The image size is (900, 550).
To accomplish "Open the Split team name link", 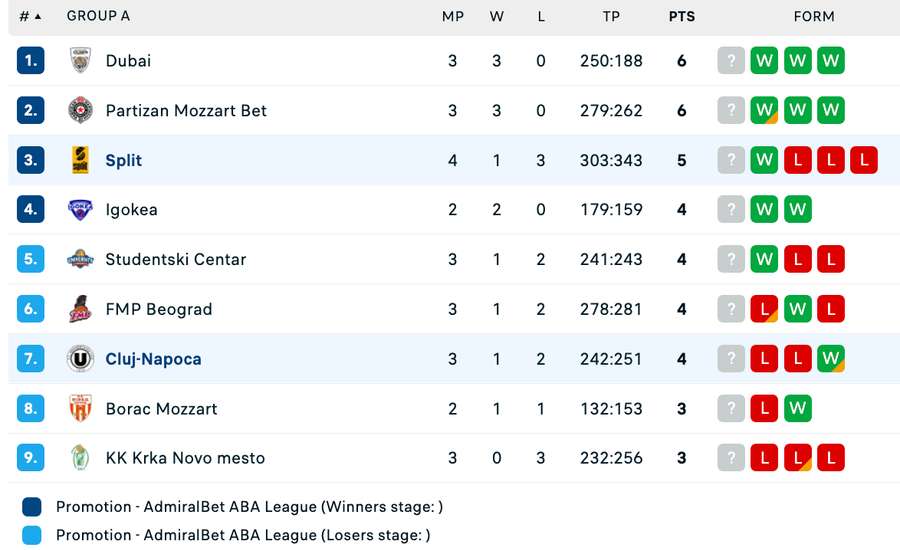I will (124, 160).
